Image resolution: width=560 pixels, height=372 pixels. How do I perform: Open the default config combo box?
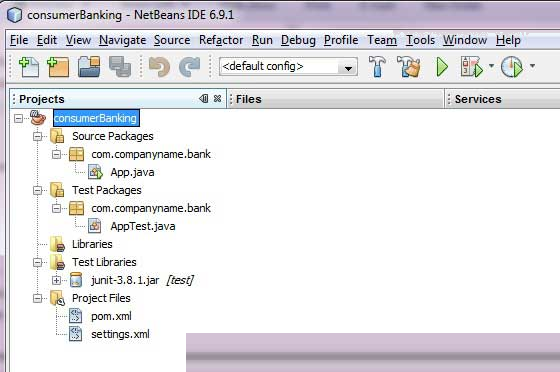click(288, 66)
